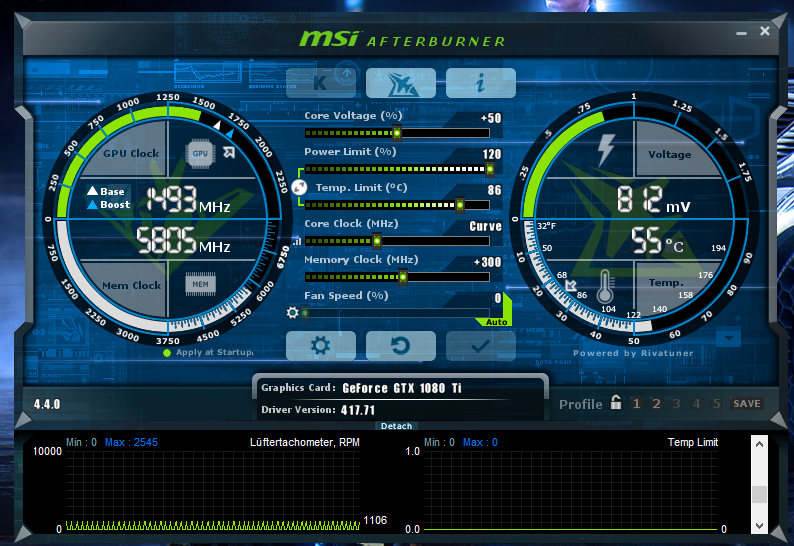Screen dimensions: 794x546
Task: Click the small arrow icon beside thermometer
Action: (571, 285)
